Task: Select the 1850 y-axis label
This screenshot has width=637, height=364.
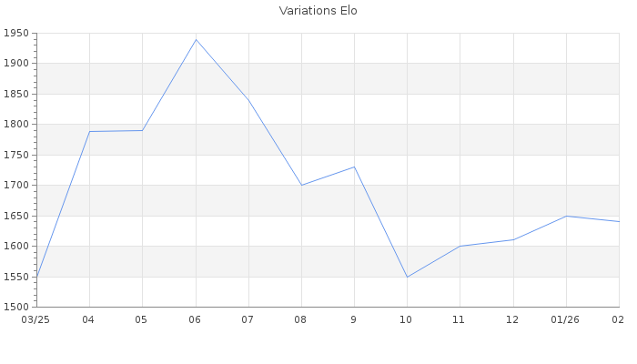Action: 17,94
